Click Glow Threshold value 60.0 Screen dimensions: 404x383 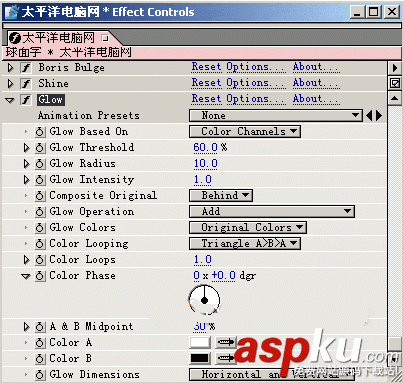pyautogui.click(x=205, y=148)
